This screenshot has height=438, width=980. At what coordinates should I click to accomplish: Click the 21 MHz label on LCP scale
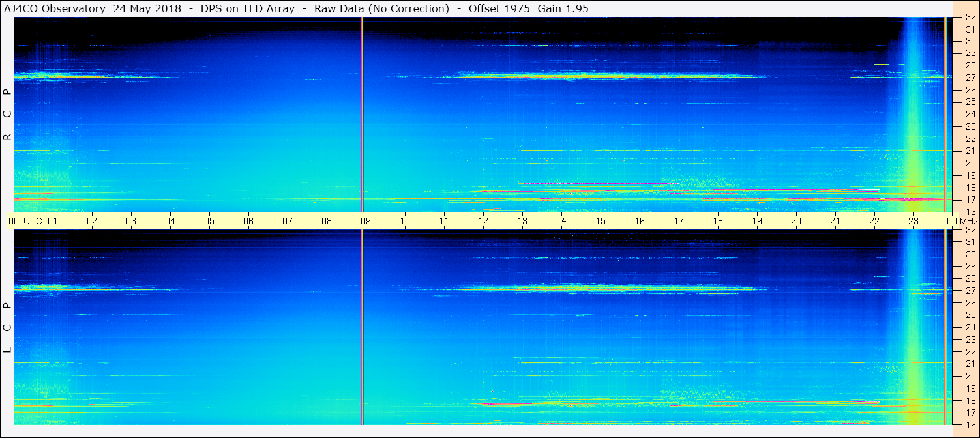[970, 364]
